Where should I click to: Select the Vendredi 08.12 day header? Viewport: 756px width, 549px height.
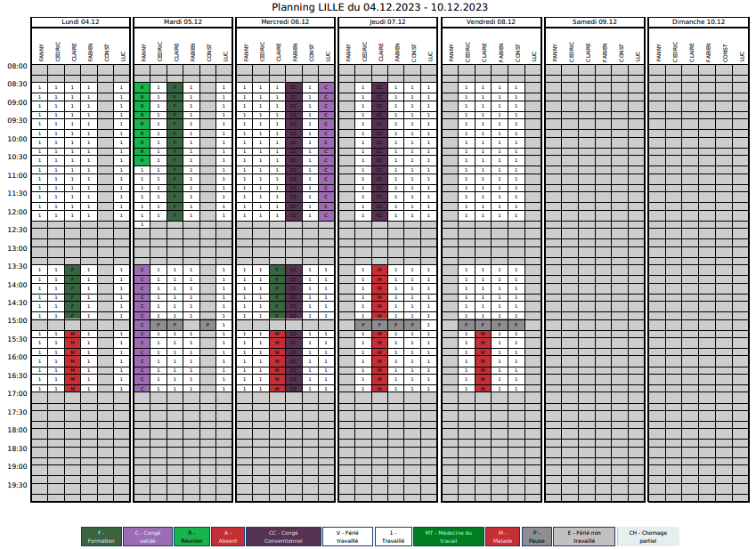pyautogui.click(x=492, y=21)
